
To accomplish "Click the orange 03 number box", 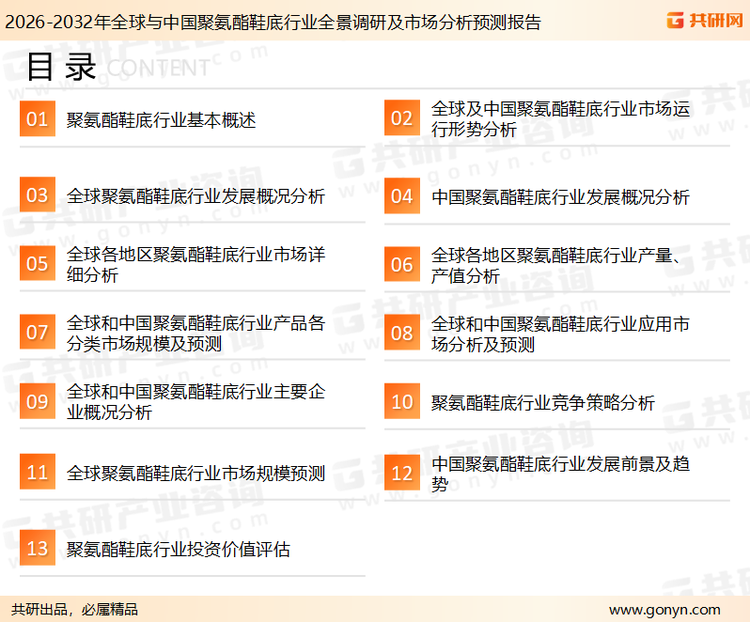I will click(x=37, y=195).
